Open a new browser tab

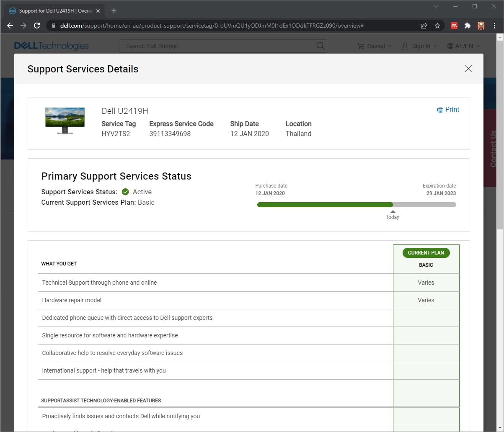coord(114,11)
